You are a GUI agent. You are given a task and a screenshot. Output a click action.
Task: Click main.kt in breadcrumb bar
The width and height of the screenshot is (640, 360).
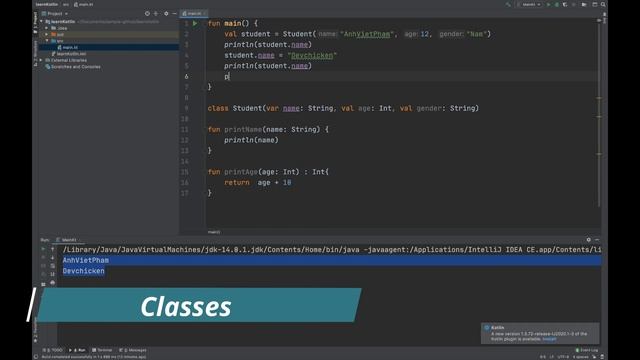[84, 4]
